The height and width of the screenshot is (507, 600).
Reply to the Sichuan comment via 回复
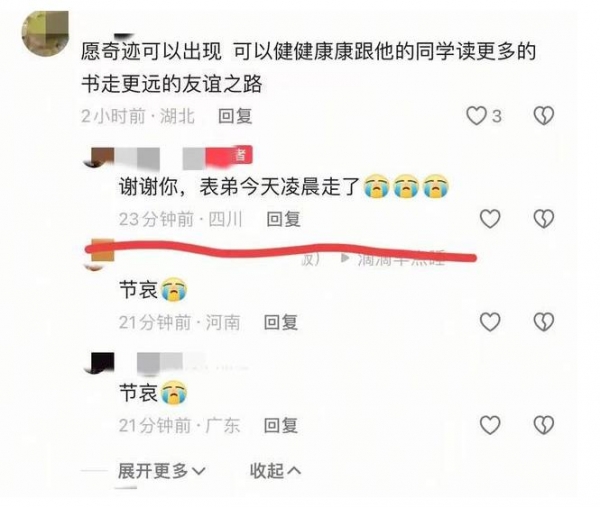click(283, 219)
